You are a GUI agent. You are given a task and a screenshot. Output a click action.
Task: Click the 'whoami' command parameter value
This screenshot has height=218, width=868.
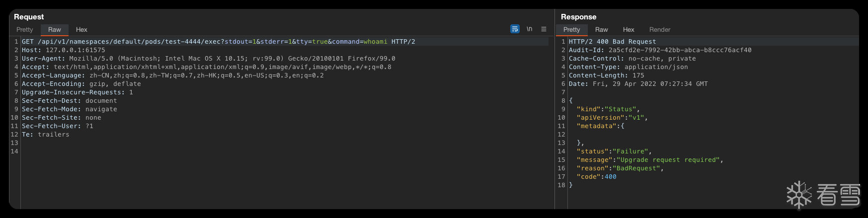(x=375, y=42)
